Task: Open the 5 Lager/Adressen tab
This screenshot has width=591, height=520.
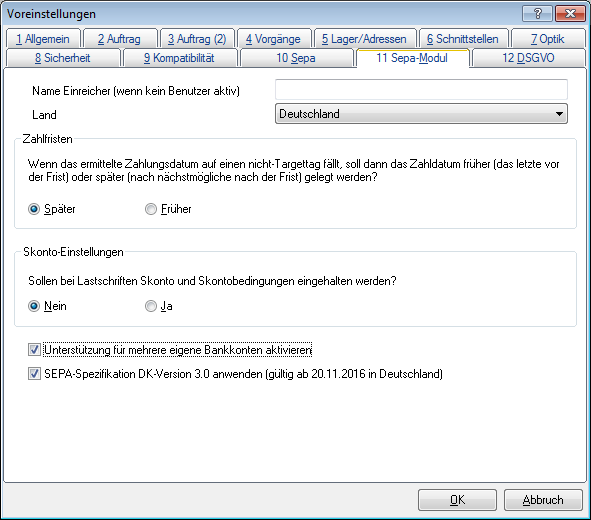Action: [x=364, y=39]
